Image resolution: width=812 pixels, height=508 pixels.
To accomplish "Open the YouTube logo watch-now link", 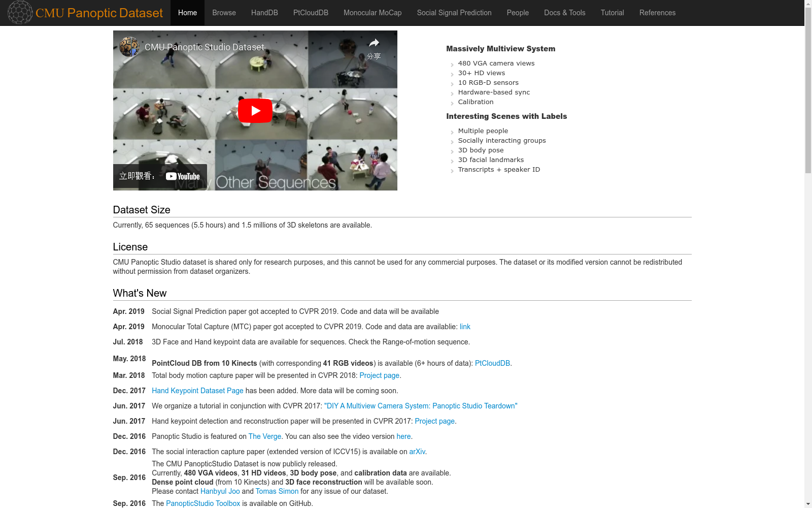I will (183, 176).
